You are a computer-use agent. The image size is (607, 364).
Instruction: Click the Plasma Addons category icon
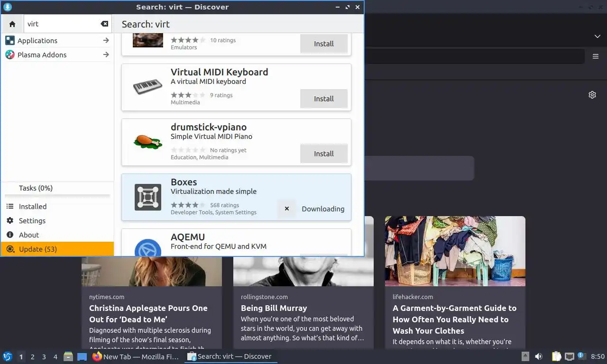[x=10, y=55]
